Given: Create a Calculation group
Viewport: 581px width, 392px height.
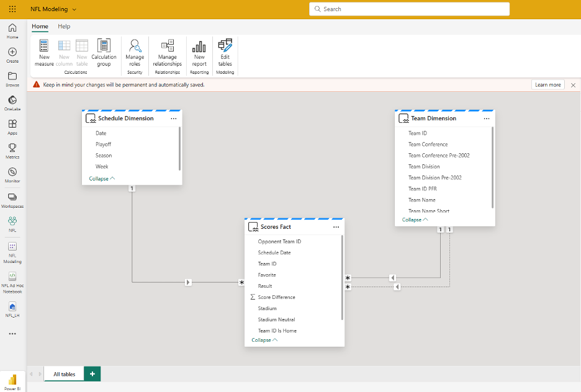Looking at the screenshot, I should [104, 53].
